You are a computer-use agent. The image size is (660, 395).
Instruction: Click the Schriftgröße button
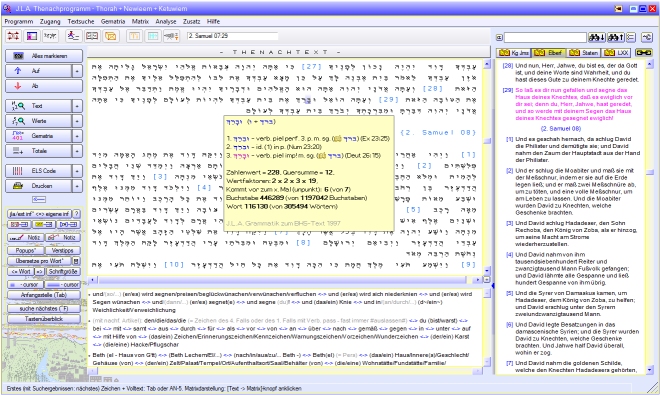63,272
